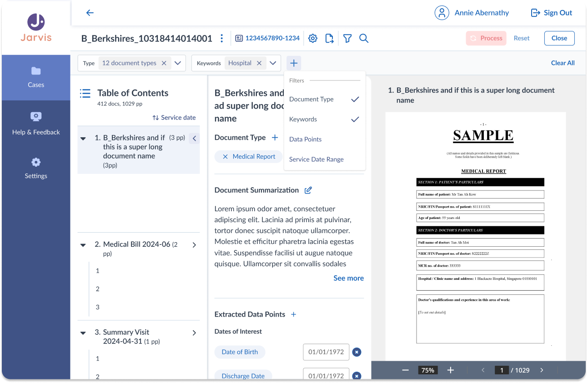This screenshot has width=588, height=383.
Task: Click the Close button
Action: (x=559, y=38)
